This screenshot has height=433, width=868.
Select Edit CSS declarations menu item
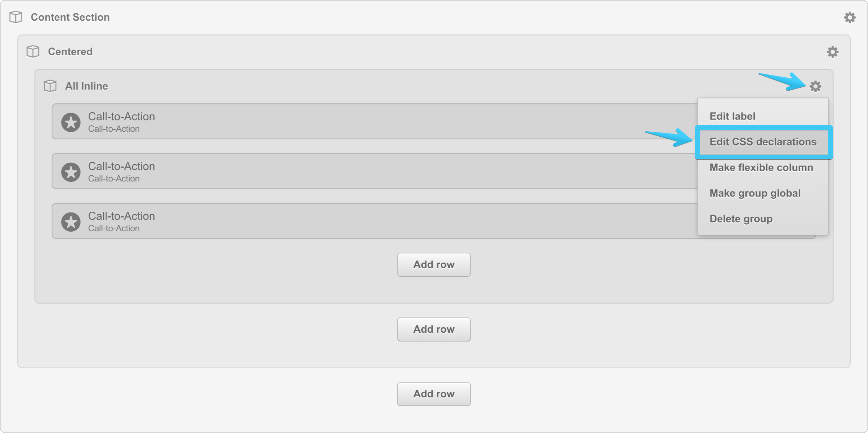pos(763,142)
